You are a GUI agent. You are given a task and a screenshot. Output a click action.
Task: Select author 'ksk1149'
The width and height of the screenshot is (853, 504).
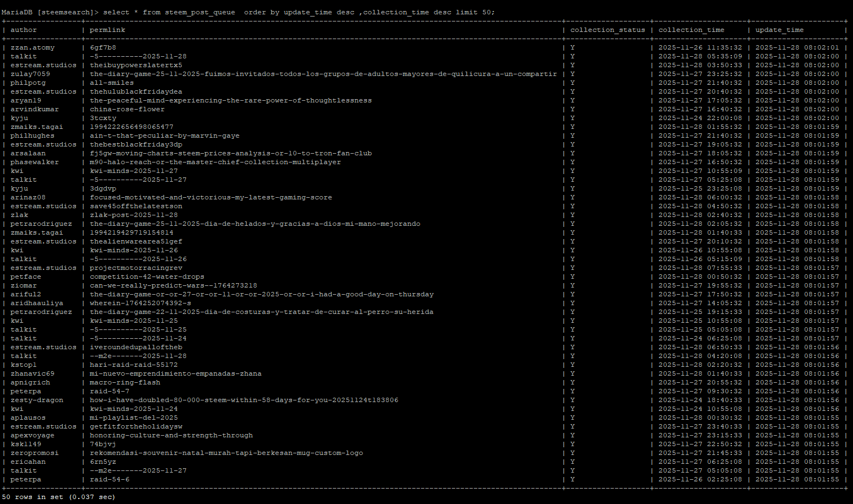pyautogui.click(x=26, y=444)
